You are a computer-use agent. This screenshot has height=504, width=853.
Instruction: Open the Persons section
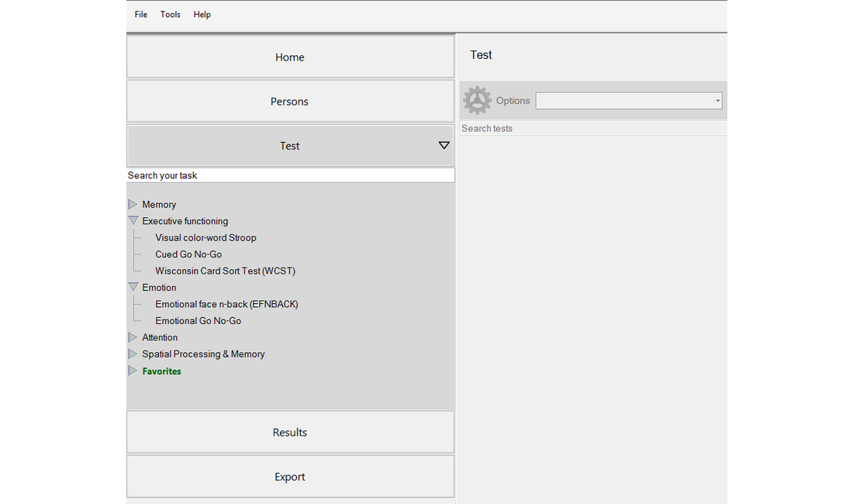pyautogui.click(x=290, y=102)
